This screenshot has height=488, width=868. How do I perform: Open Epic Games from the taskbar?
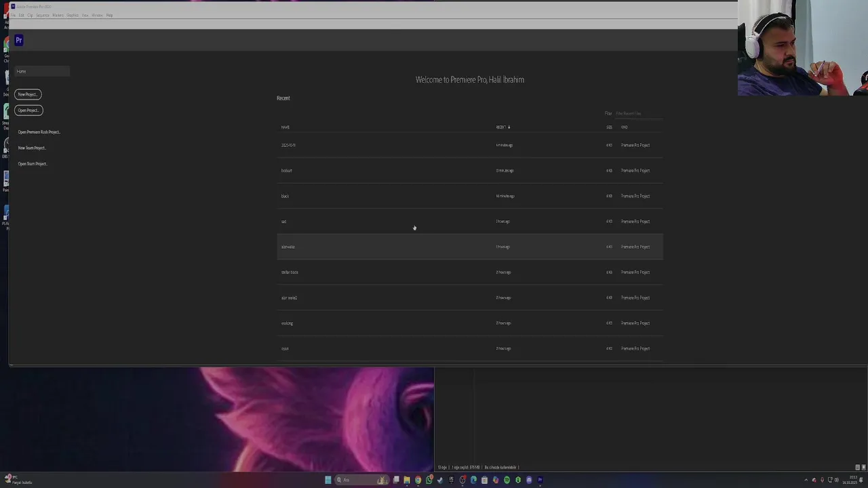point(452,480)
